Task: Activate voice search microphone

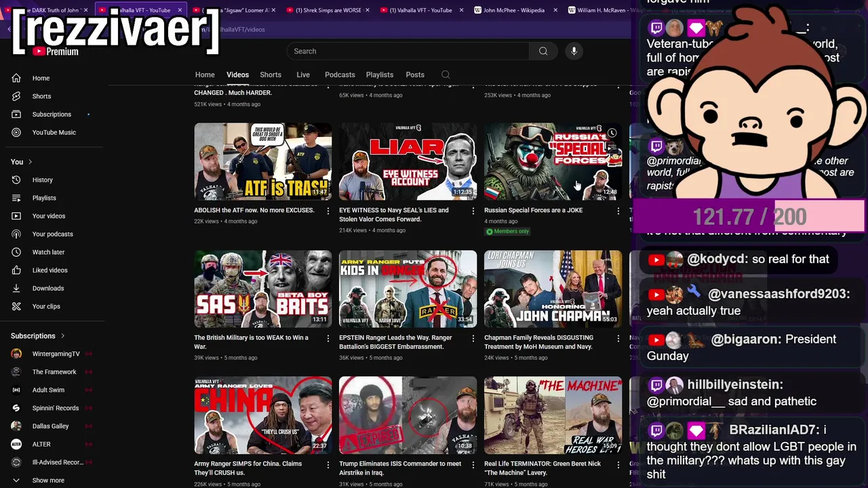Action: [574, 51]
